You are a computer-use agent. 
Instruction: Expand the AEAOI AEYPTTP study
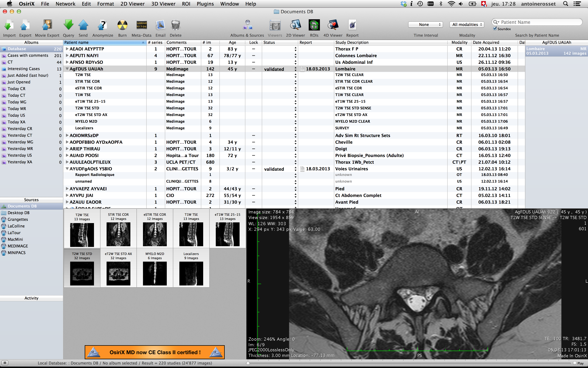pyautogui.click(x=67, y=49)
